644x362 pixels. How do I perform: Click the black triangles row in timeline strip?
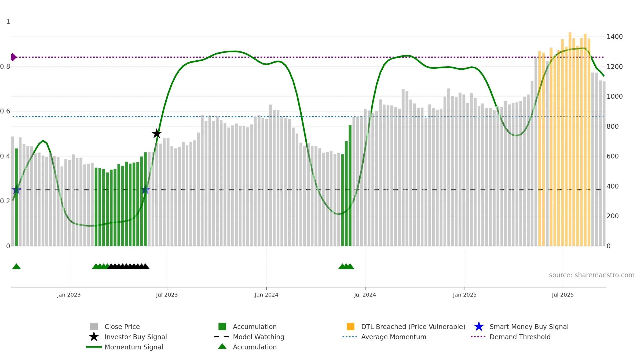tap(128, 266)
